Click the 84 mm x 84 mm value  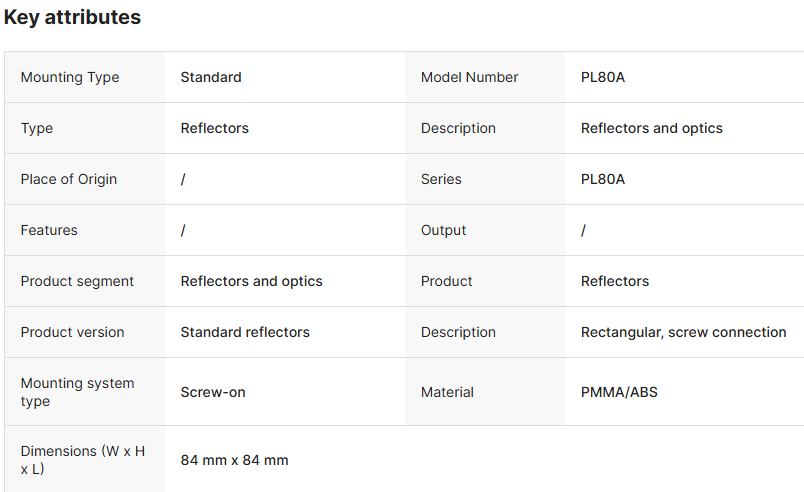pyautogui.click(x=235, y=460)
